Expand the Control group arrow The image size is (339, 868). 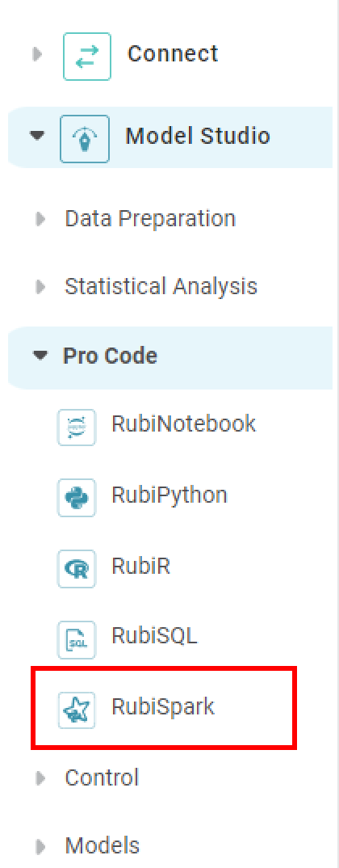tap(40, 778)
